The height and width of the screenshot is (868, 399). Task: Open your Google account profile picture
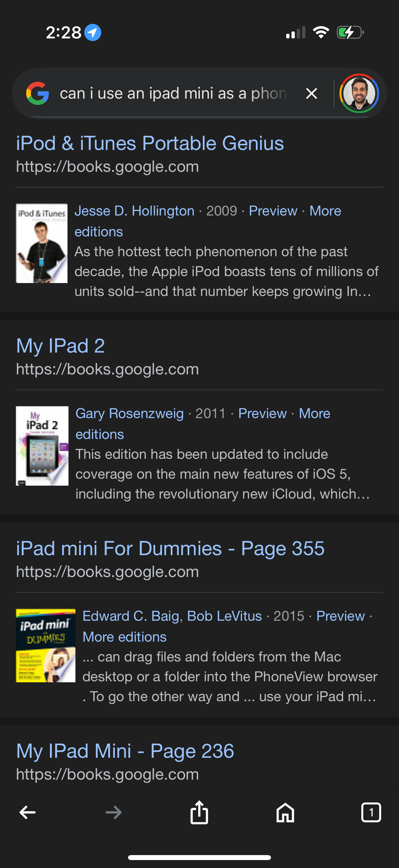[359, 93]
